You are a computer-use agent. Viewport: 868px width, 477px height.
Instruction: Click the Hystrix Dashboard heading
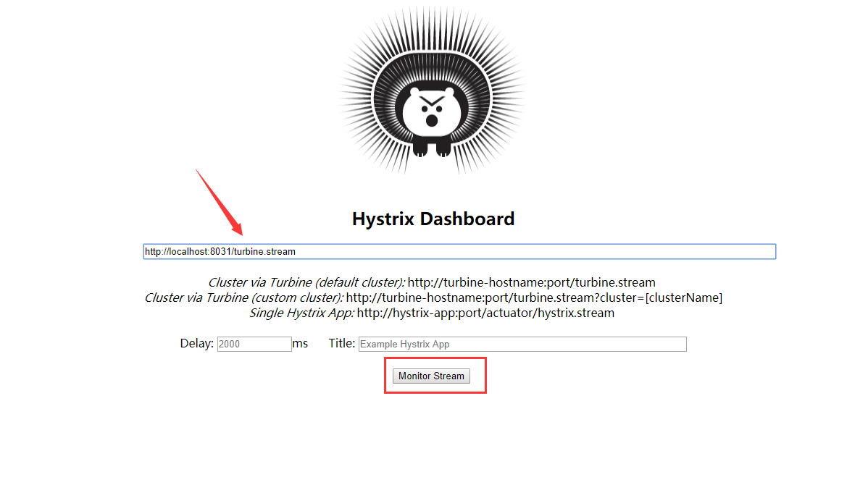pyautogui.click(x=433, y=219)
